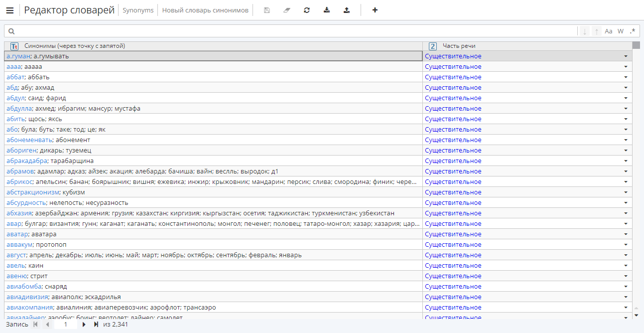Screen dimensions: 644x333
Task: Toggle case-sensitive search (Aa)
Action: click(x=609, y=31)
